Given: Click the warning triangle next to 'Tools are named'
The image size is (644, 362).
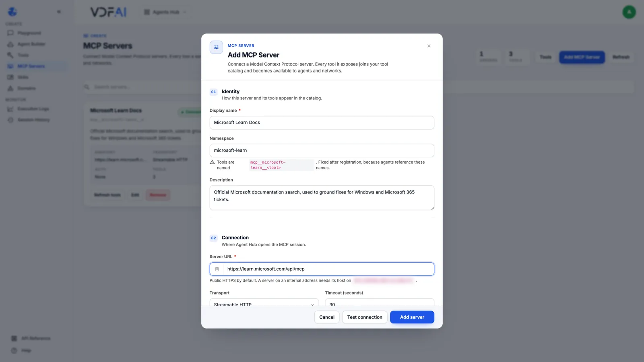Looking at the screenshot, I should point(212,162).
